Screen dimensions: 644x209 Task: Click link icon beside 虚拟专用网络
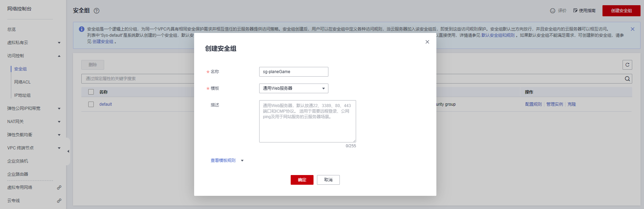tap(59, 188)
